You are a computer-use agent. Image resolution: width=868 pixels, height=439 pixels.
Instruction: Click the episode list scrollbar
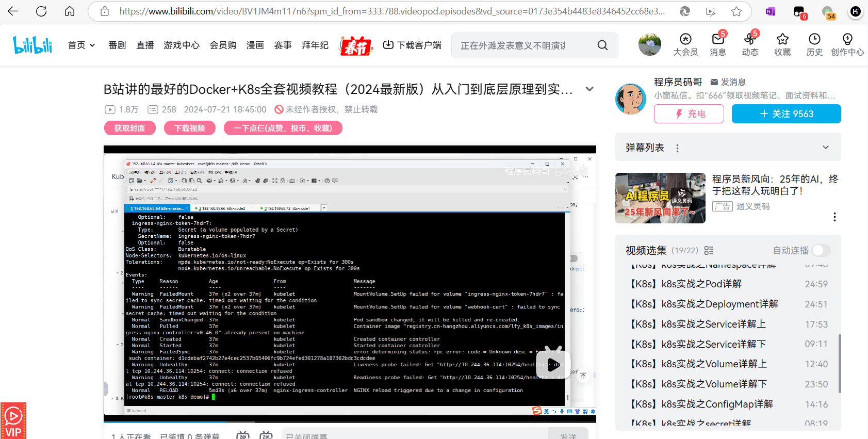[840, 364]
